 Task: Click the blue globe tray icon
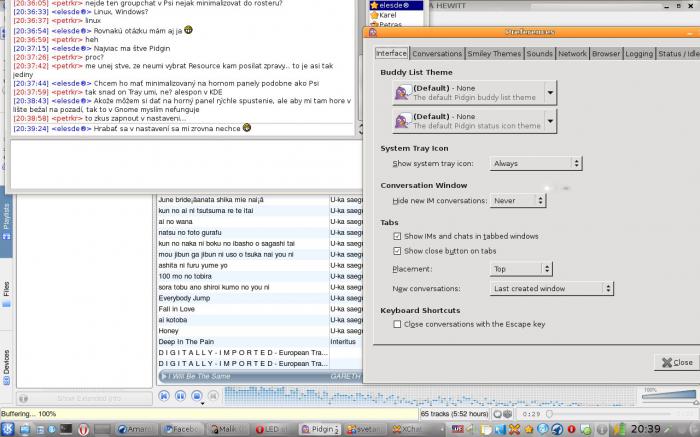542,429
